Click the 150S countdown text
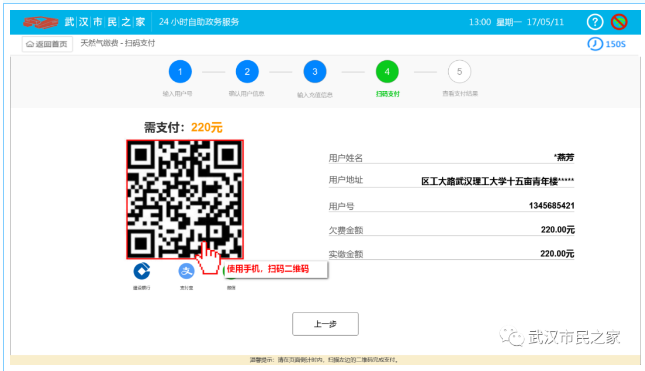This screenshot has height=371, width=645. click(615, 44)
